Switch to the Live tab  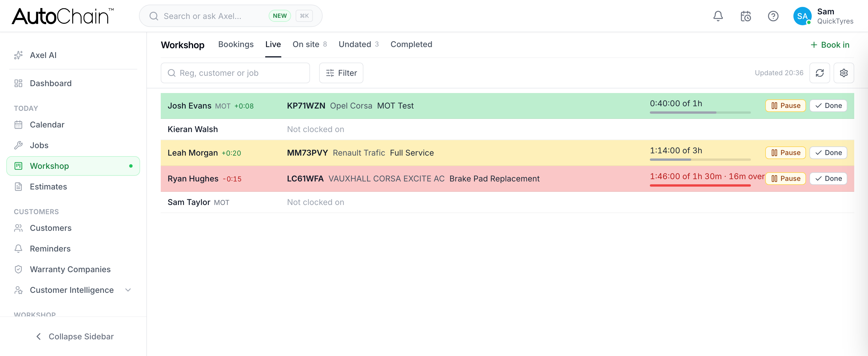click(x=273, y=44)
